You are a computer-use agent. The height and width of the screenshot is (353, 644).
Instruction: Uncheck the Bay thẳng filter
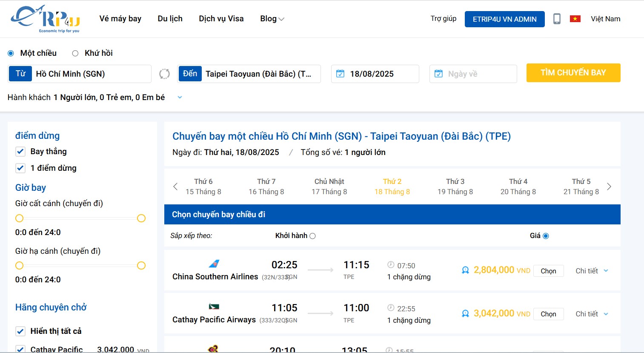[x=20, y=151]
